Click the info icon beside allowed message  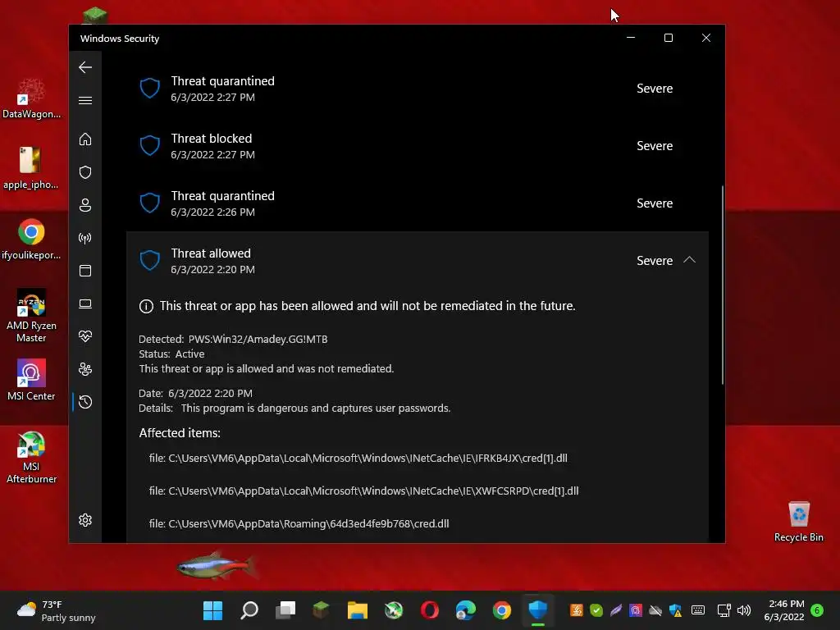[x=146, y=306]
